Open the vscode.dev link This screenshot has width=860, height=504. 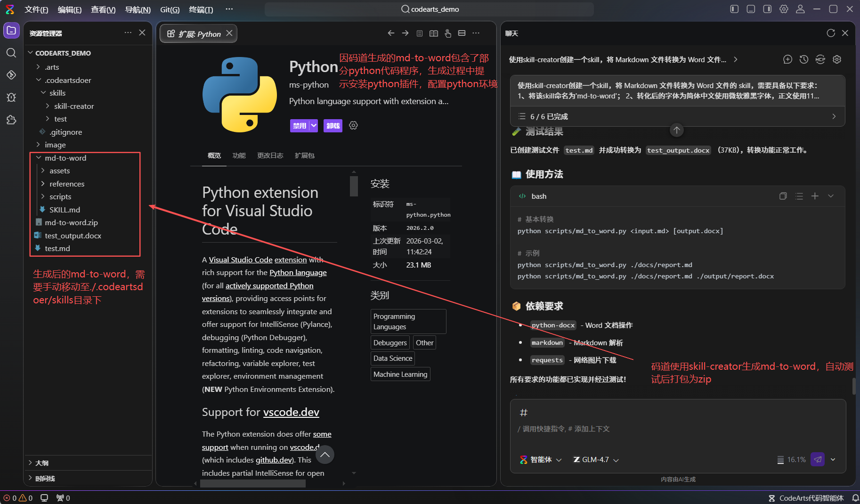(x=291, y=412)
